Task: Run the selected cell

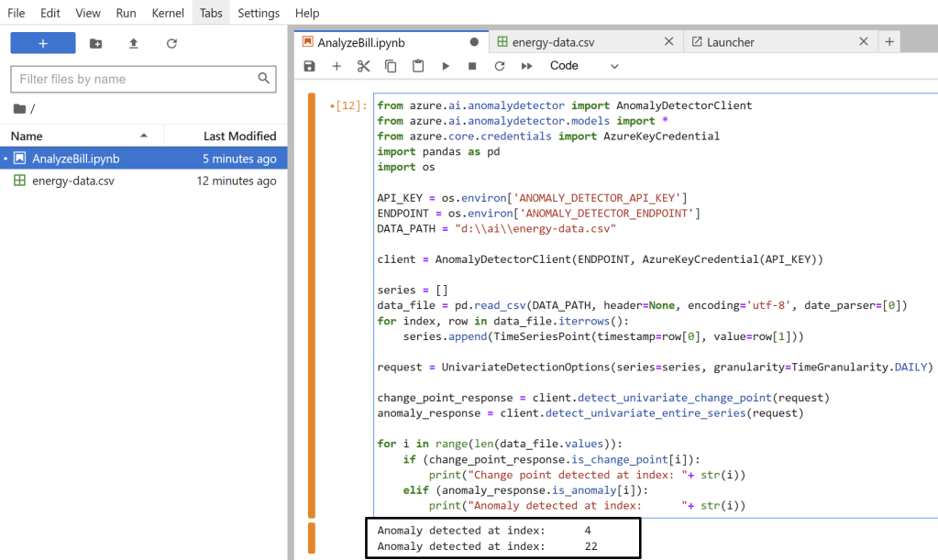Action: click(446, 66)
